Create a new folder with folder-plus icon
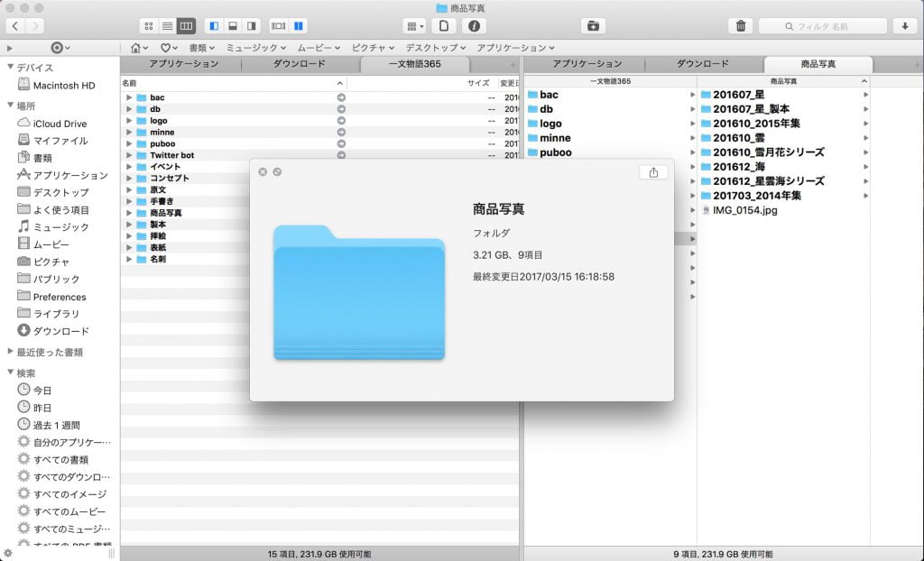This screenshot has width=924, height=561. coord(593,26)
